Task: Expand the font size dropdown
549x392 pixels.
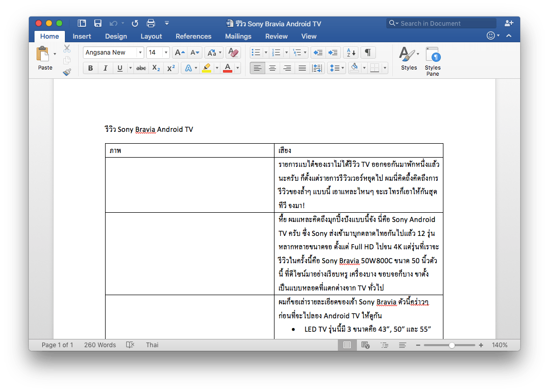Action: click(166, 53)
